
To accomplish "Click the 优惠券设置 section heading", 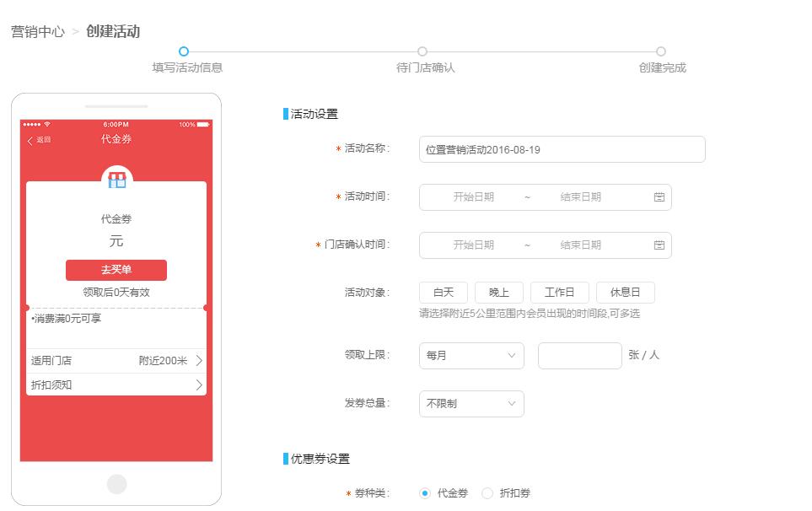I will 320,459.
